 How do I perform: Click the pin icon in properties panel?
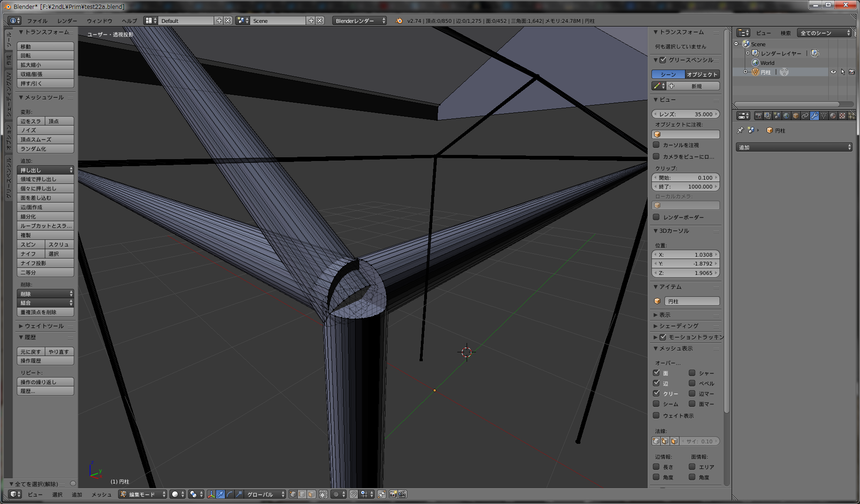coord(740,131)
